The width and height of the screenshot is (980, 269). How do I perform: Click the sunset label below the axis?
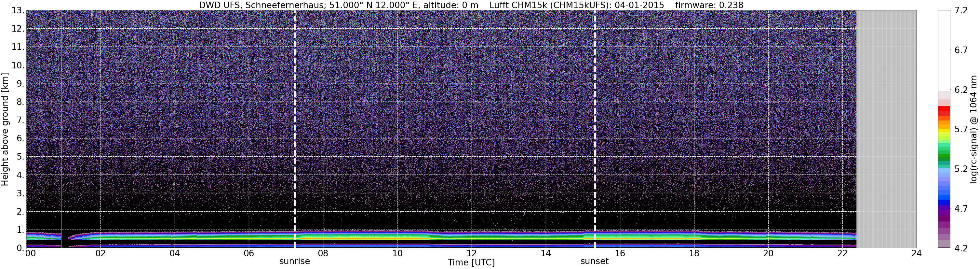pos(595,262)
